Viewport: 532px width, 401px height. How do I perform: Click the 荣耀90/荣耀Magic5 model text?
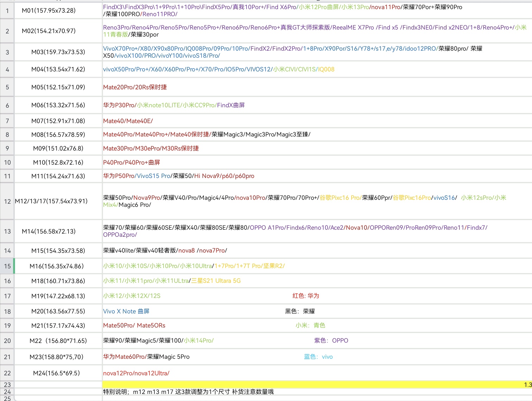[158, 340]
